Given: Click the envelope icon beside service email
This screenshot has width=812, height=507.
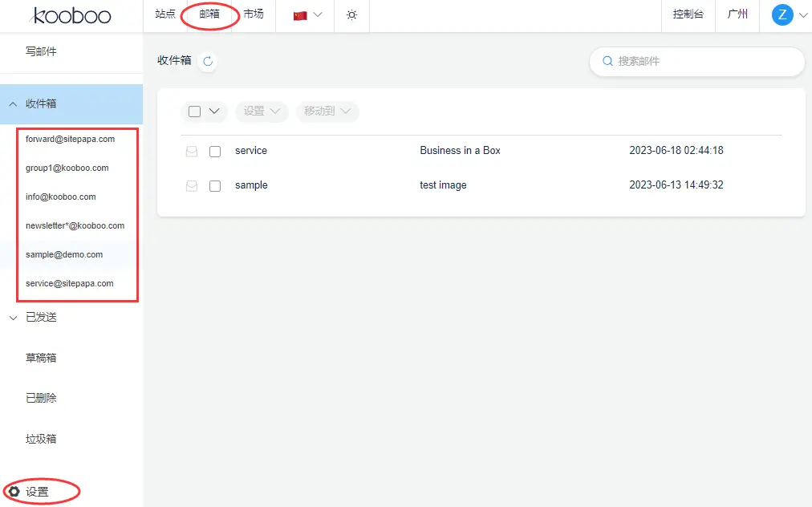Looking at the screenshot, I should (x=192, y=151).
